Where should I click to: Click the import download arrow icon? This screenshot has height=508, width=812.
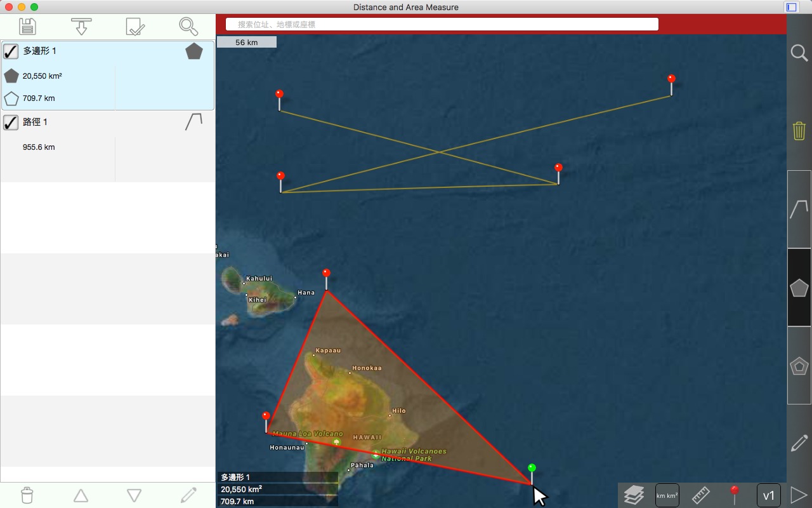81,26
